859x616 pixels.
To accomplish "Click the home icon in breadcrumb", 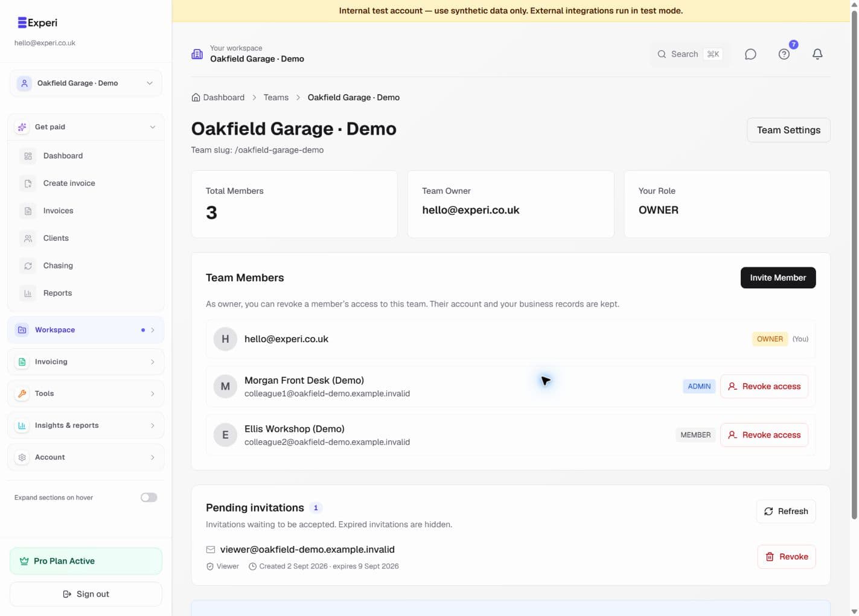I will point(196,98).
